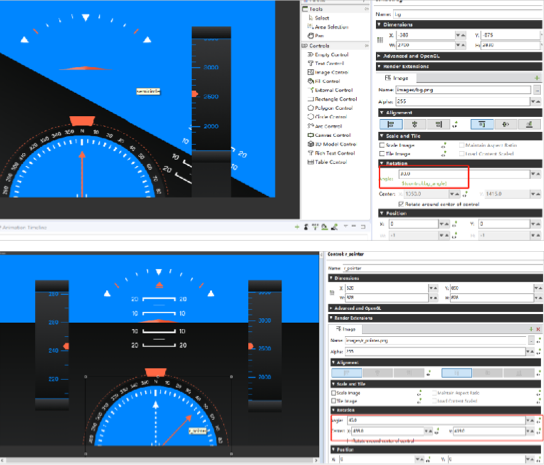Viewport: 544px width, 465px height.
Task: Click green plus to add render extension
Action: pos(537,78)
